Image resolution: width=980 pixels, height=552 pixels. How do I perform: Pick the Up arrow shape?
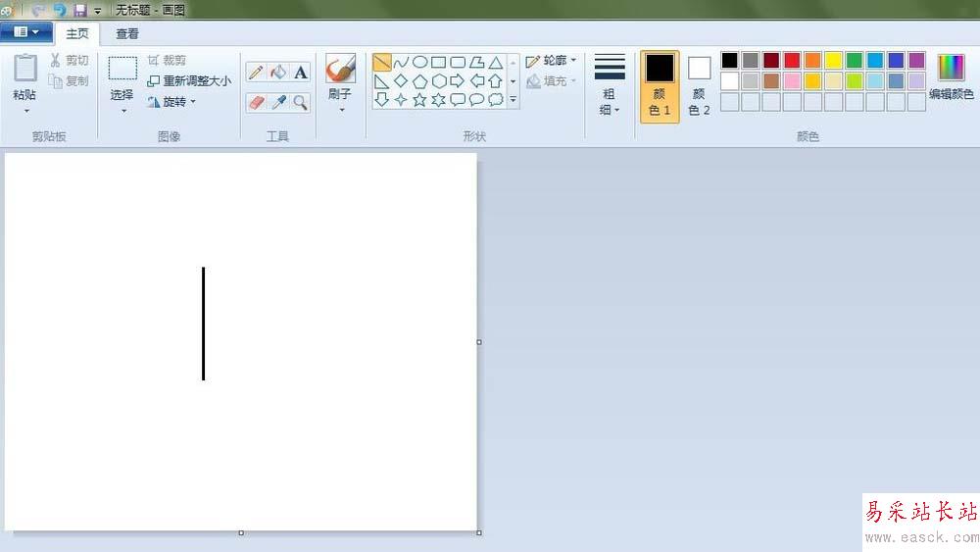click(x=496, y=80)
